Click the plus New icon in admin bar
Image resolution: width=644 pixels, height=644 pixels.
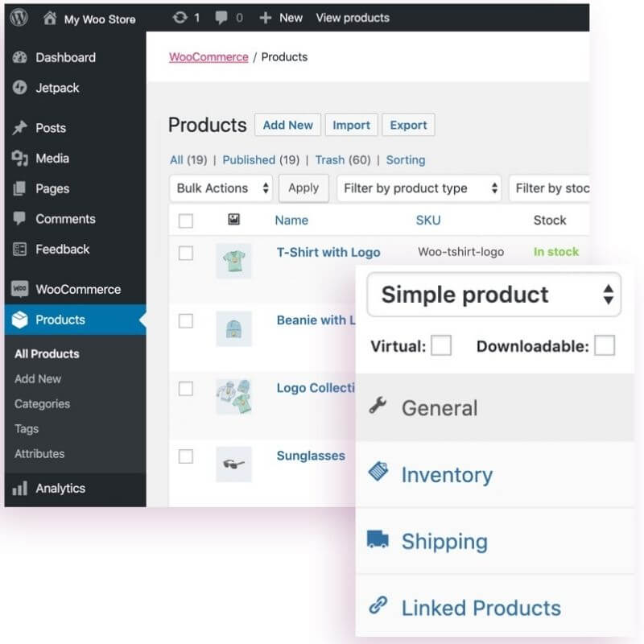[266, 18]
